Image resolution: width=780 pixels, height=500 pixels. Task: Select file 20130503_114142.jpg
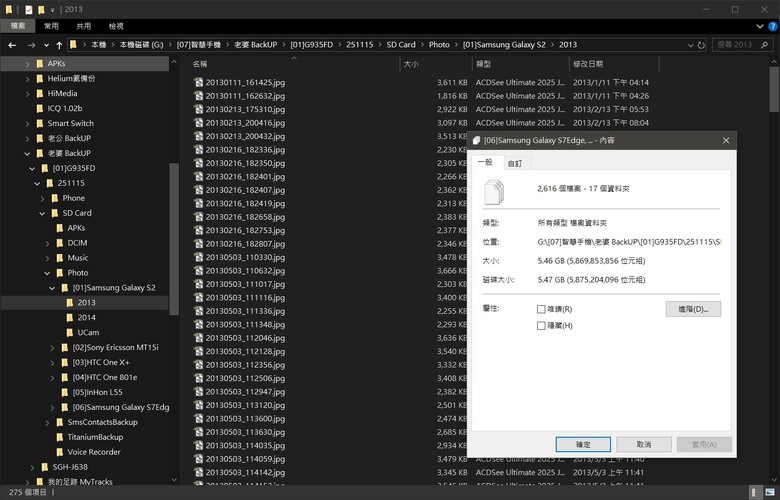tap(245, 472)
